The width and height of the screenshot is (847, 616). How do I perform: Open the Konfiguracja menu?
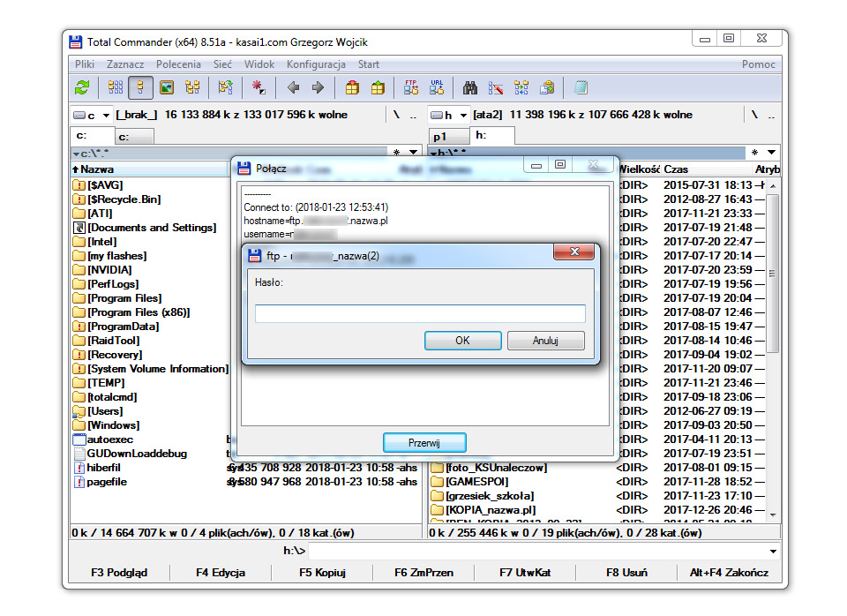[x=316, y=64]
